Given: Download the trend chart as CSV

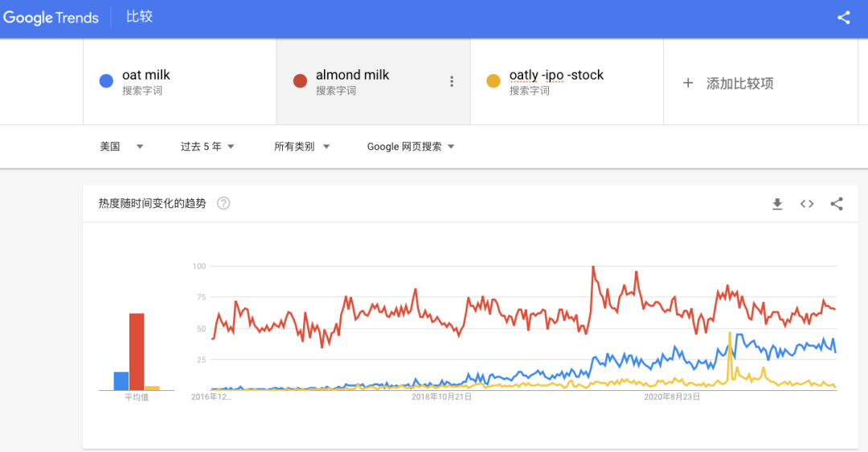Looking at the screenshot, I should click(777, 204).
